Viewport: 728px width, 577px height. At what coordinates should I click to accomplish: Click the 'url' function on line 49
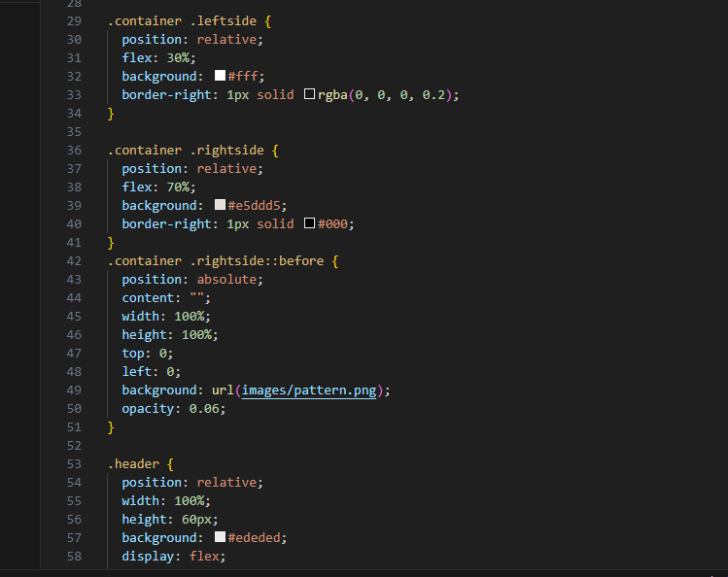(x=223, y=390)
